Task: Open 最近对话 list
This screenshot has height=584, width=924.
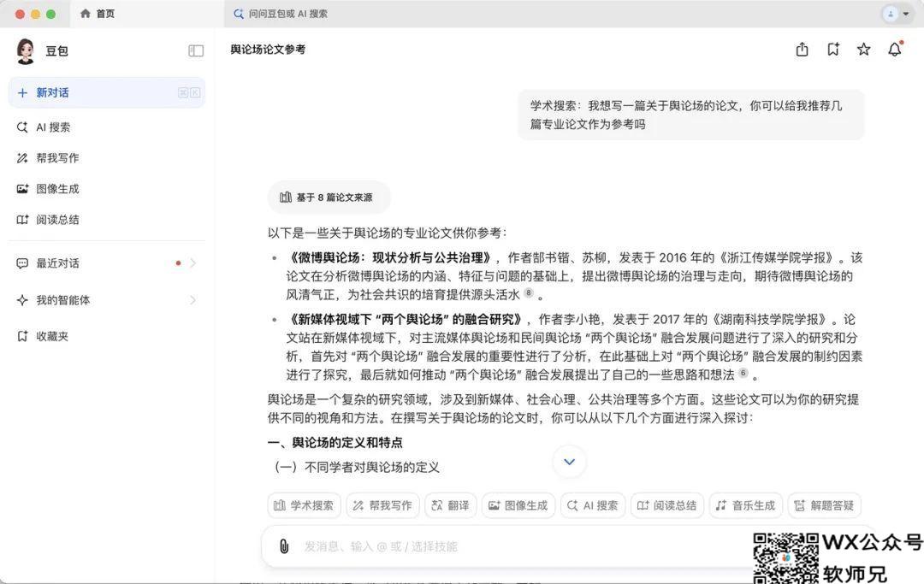Action: tap(107, 263)
